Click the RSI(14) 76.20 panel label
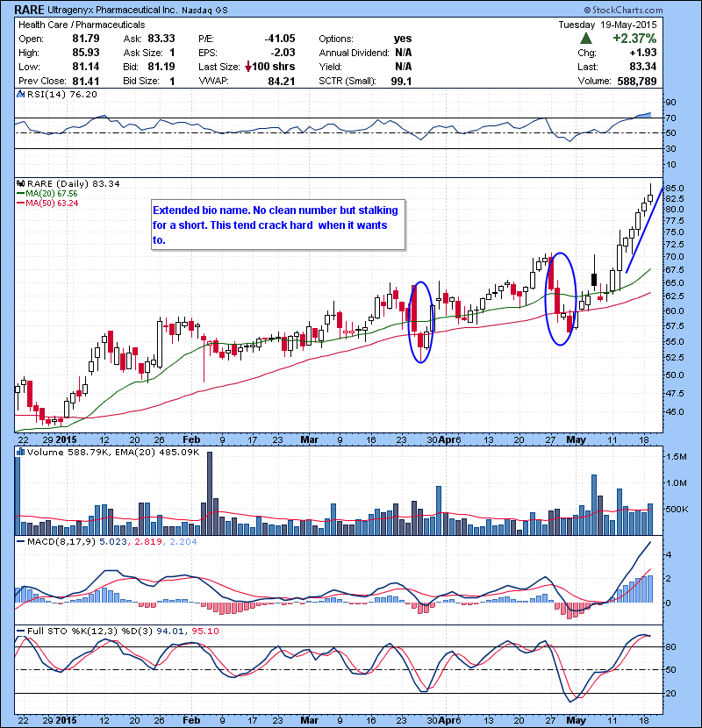Viewport: 702px width, 728px height. pos(62,94)
